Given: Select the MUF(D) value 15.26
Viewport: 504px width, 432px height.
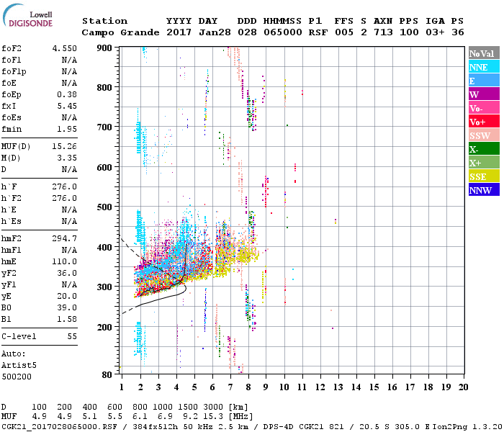Looking at the screenshot, I should (x=63, y=146).
